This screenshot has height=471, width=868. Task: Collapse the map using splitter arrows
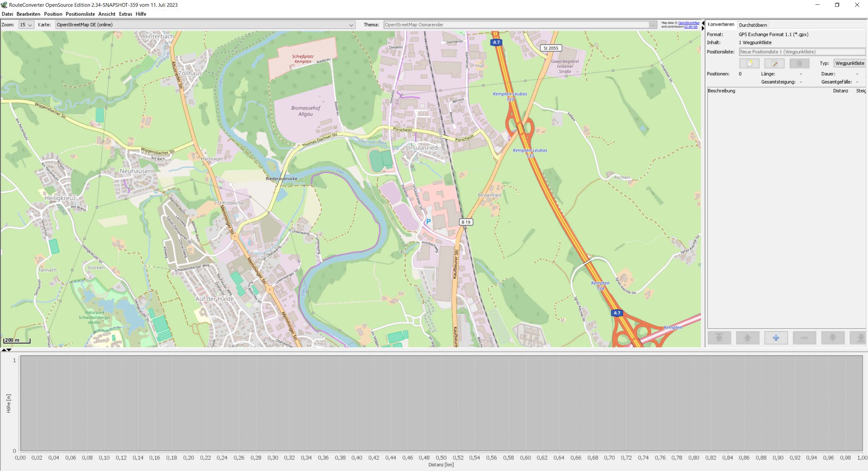click(x=703, y=23)
